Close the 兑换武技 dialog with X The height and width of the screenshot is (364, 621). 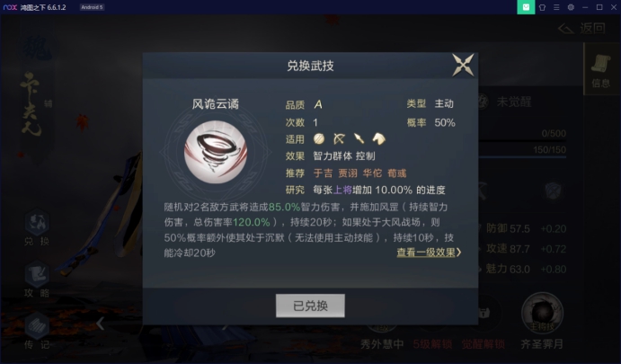tap(463, 65)
